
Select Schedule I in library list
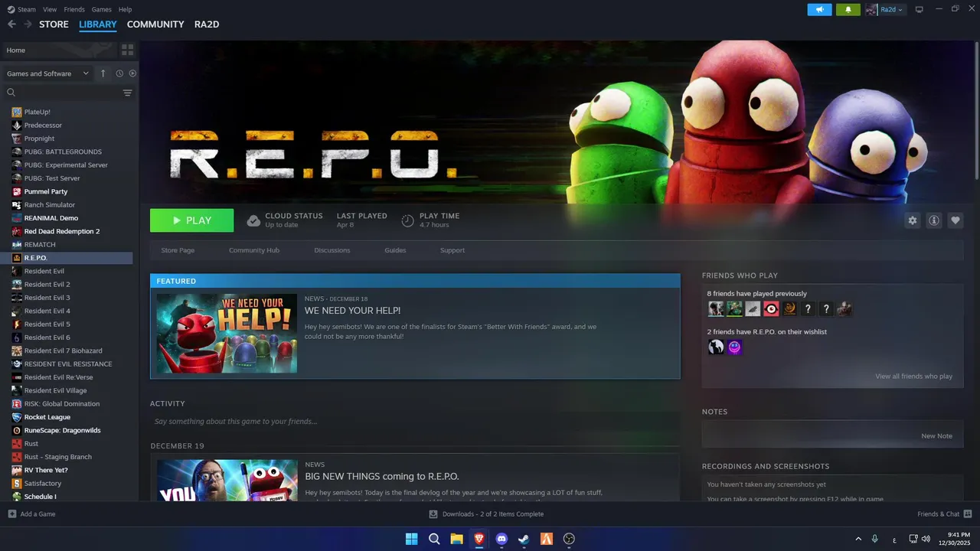point(40,497)
